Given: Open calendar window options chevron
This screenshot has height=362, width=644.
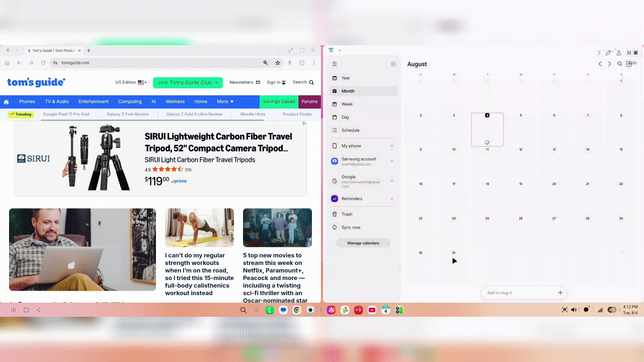Looking at the screenshot, I should click(340, 50).
